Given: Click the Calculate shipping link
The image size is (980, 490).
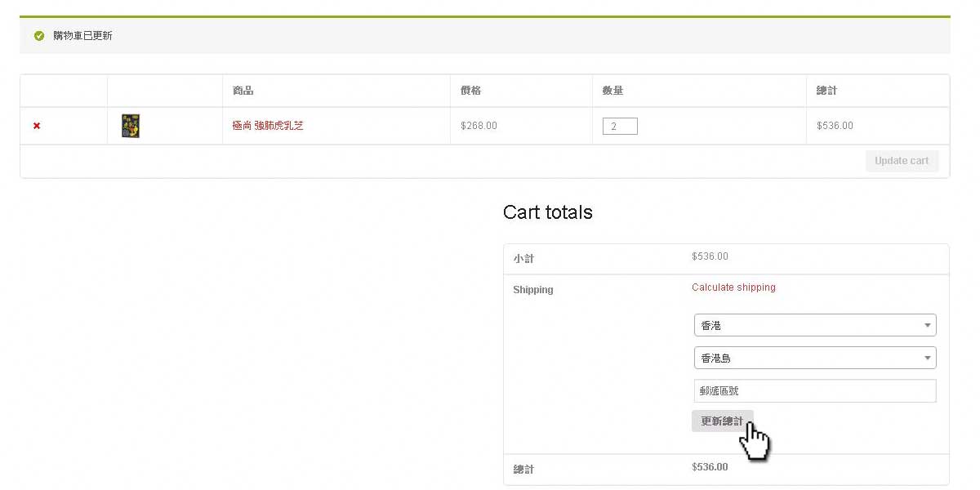Looking at the screenshot, I should coord(733,287).
